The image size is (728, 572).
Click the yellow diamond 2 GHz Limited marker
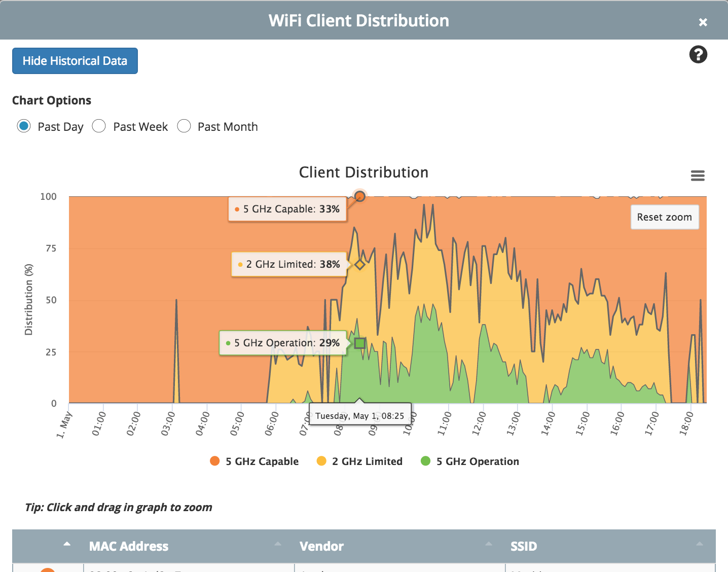coord(359,264)
